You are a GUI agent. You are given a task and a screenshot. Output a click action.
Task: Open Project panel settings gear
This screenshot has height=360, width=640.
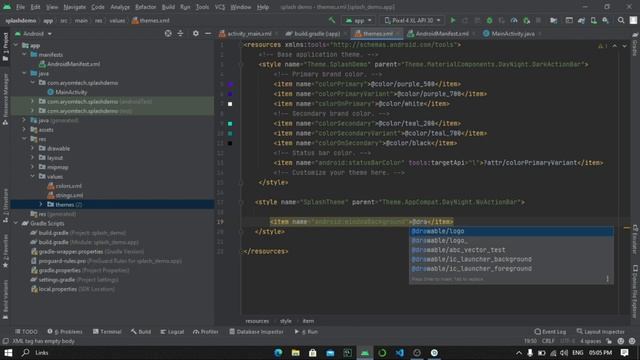[x=196, y=33]
